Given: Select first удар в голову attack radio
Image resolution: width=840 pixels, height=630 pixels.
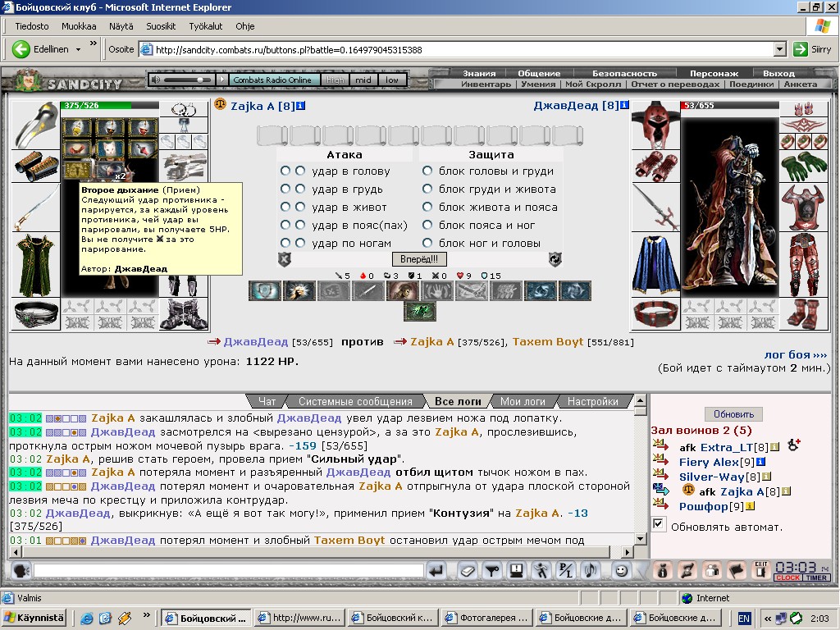Looking at the screenshot, I should 285,171.
